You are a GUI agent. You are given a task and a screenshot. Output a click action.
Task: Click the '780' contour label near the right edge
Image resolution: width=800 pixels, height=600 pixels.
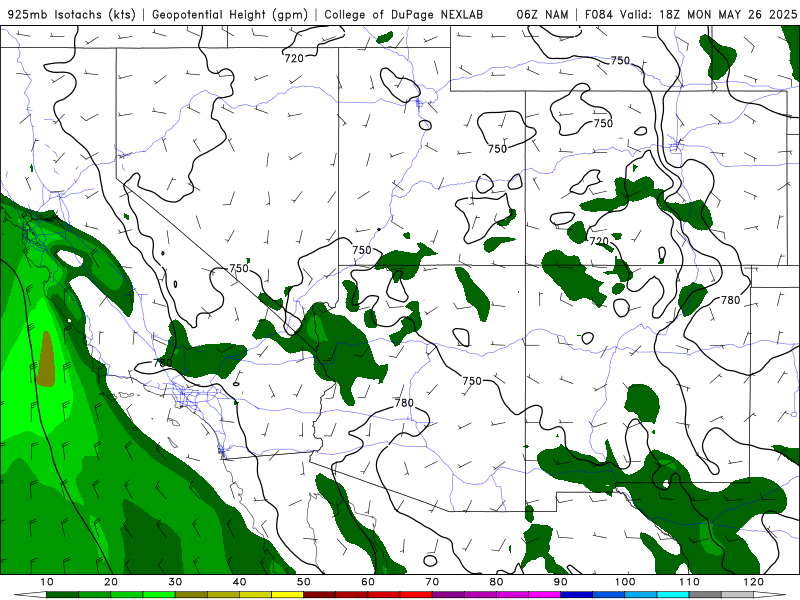(730, 301)
